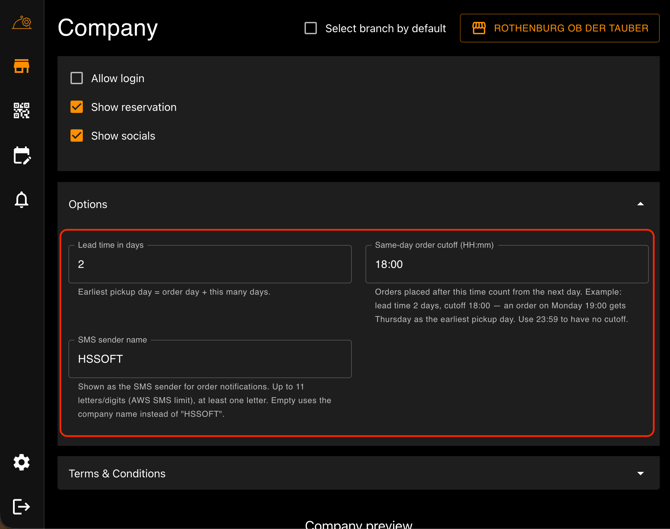670x529 pixels.
Task: Click the 'Company preview' heading
Action: click(359, 524)
